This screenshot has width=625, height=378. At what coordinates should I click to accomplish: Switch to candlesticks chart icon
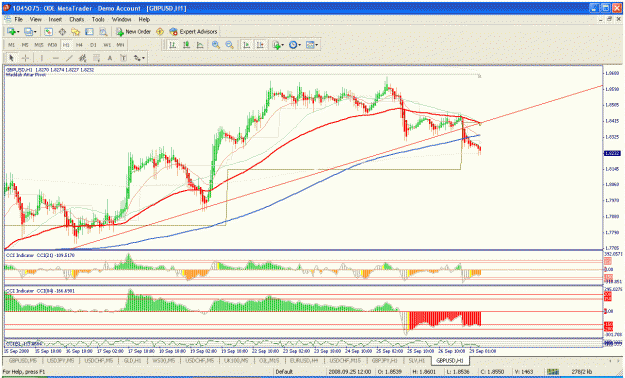(186, 45)
